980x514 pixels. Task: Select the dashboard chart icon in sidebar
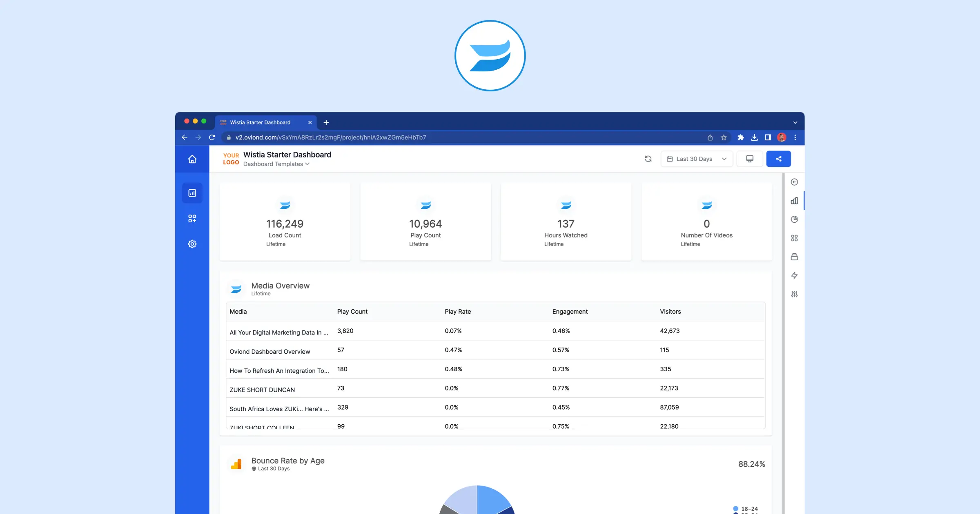tap(192, 193)
